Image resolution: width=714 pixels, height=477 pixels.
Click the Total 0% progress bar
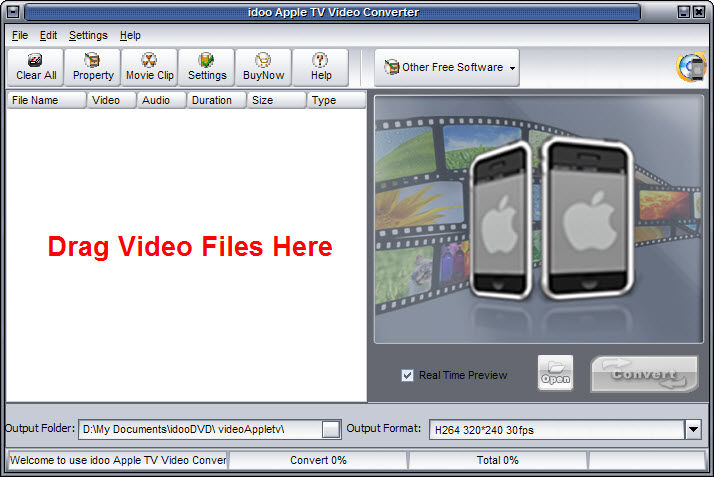tap(497, 460)
